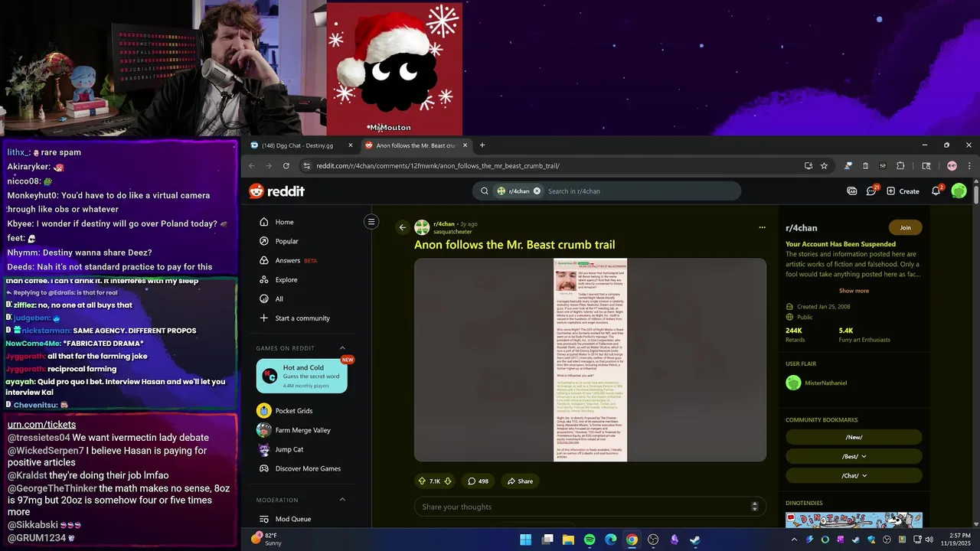Select the Anon follows Mr. Beast tab

416,145
